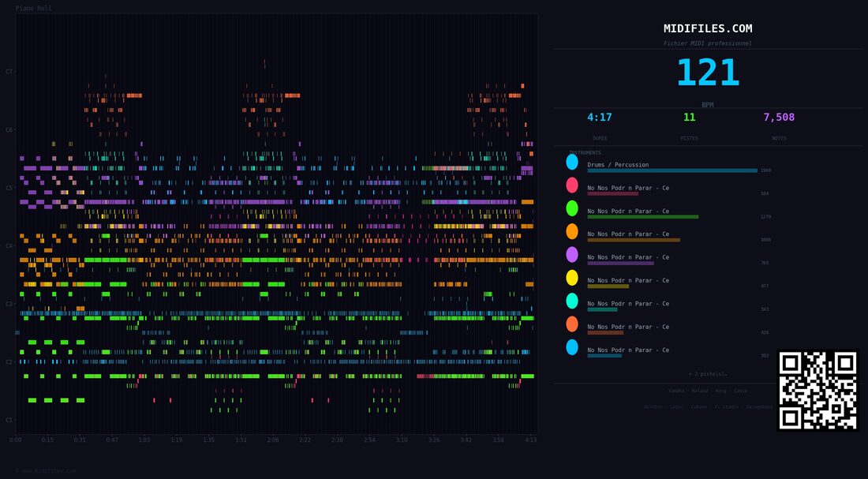Click the pink dot of the 584-note track
The width and height of the screenshot is (868, 479).
[572, 185]
